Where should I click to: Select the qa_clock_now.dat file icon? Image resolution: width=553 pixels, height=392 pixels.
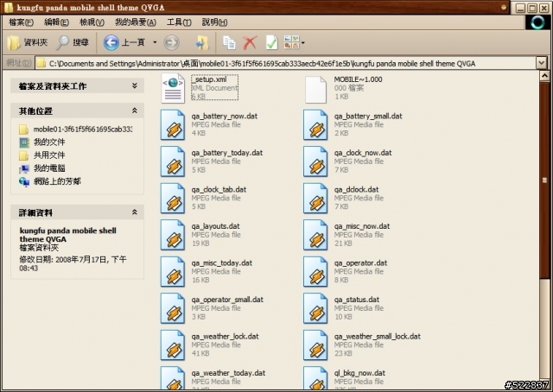[x=318, y=162]
